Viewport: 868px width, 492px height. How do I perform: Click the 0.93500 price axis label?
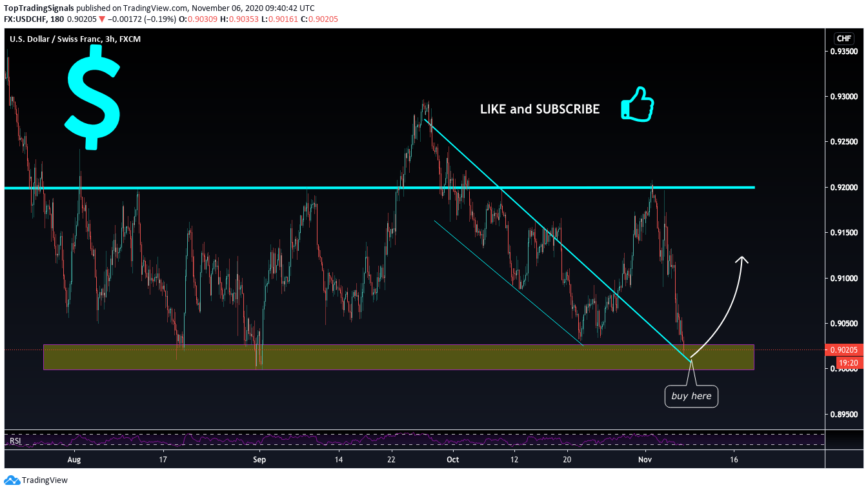coord(844,51)
